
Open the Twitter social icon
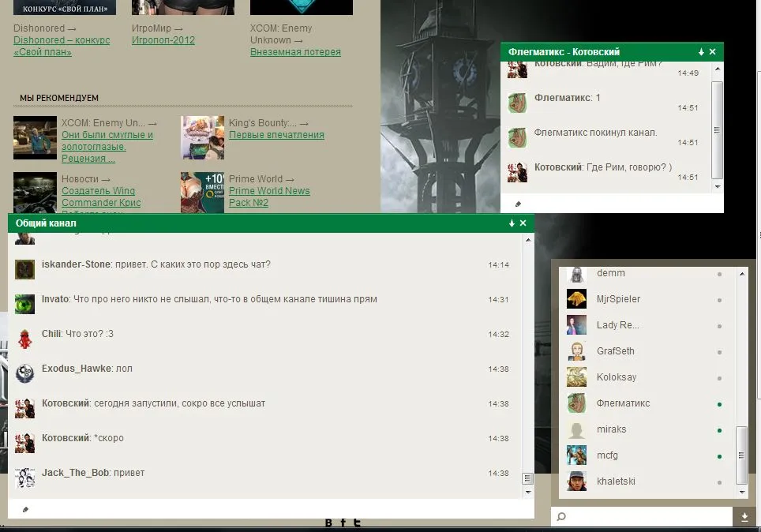tap(357, 523)
